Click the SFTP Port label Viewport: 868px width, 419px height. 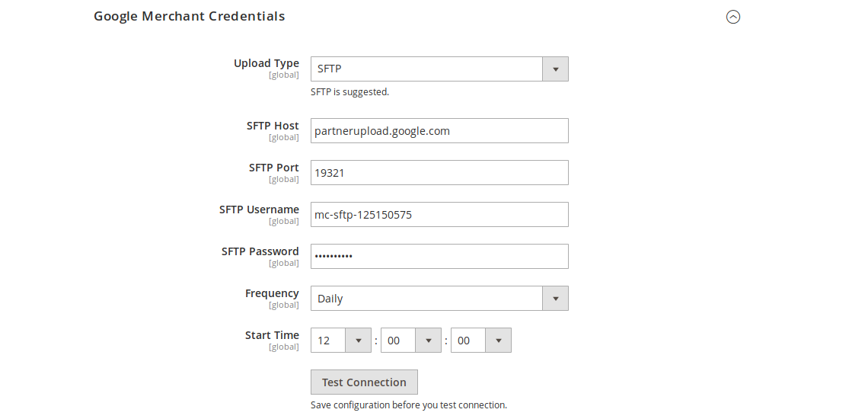[274, 168]
